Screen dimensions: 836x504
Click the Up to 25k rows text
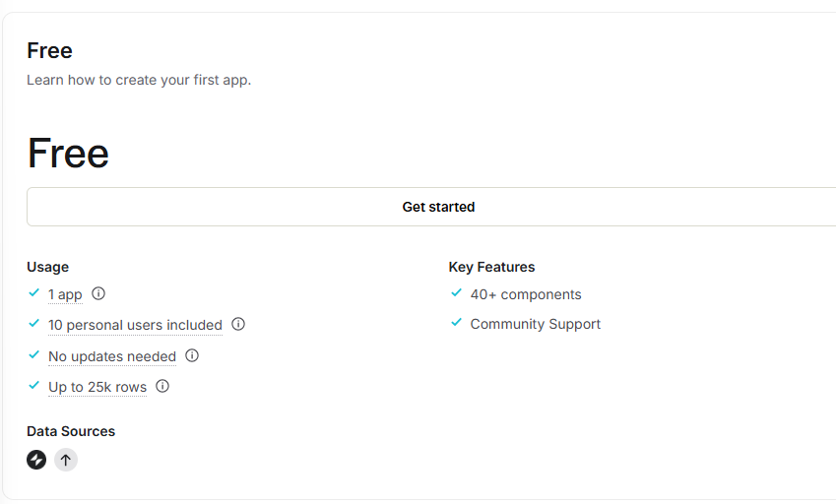(x=97, y=387)
